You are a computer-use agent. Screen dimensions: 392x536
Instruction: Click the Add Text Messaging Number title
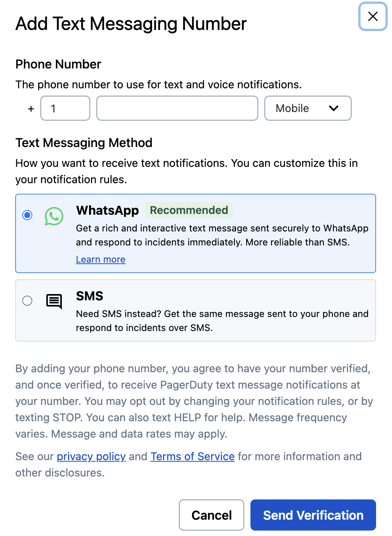coord(131,23)
